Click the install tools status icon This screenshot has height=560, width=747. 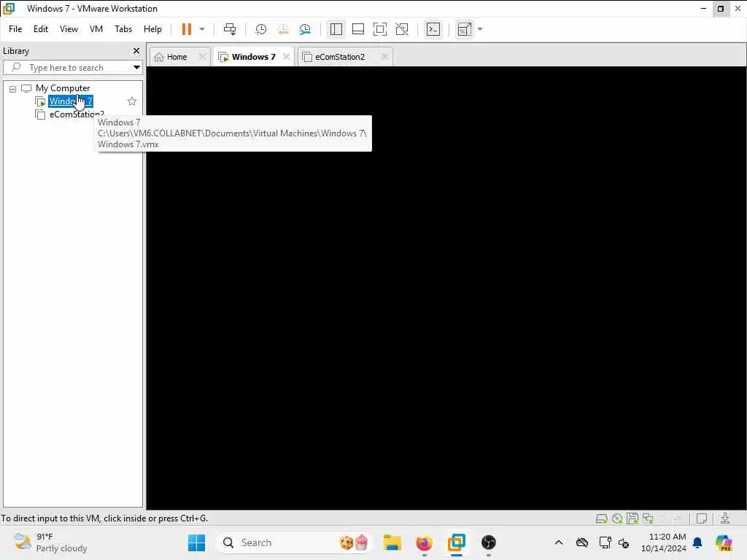point(724,518)
